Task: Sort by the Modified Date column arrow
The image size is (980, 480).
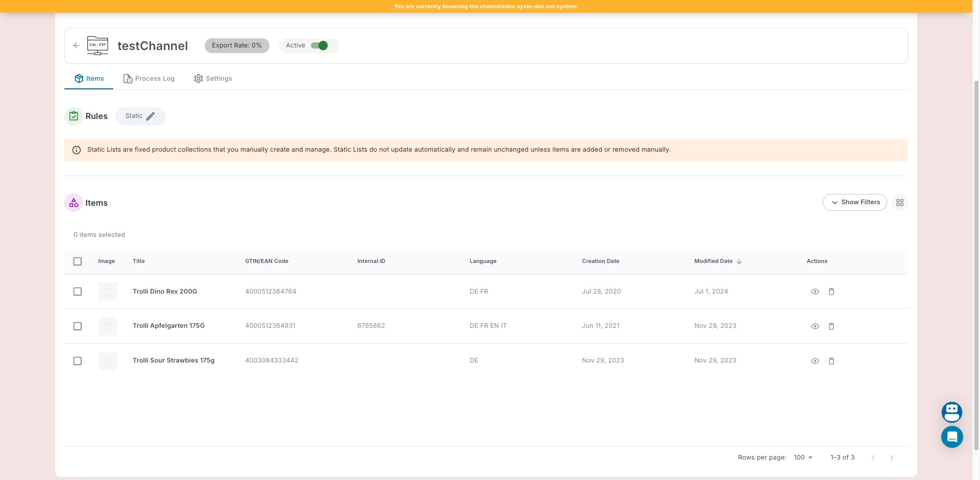Action: pyautogui.click(x=739, y=261)
